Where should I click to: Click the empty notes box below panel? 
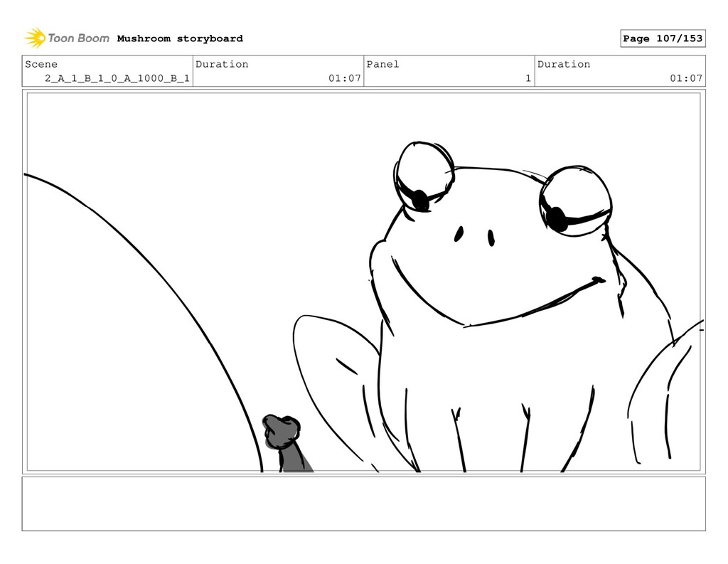click(x=363, y=504)
